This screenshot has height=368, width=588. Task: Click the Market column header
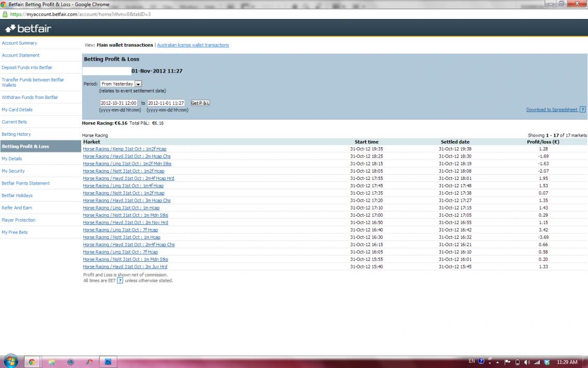(92, 142)
